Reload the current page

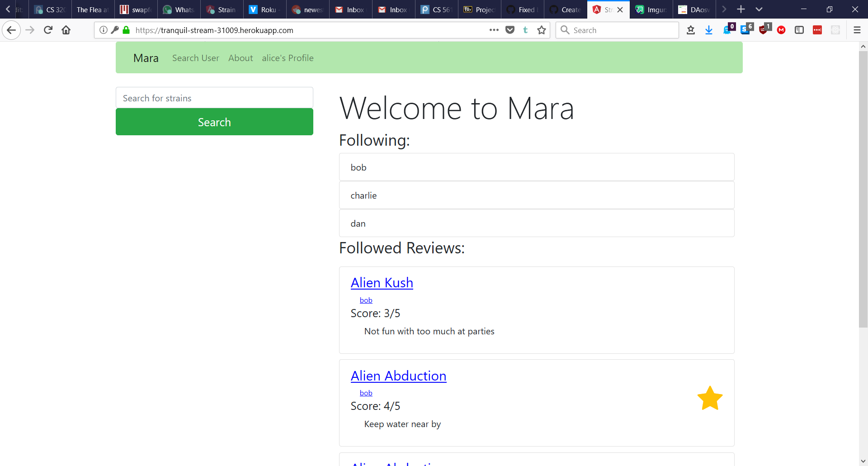click(48, 30)
